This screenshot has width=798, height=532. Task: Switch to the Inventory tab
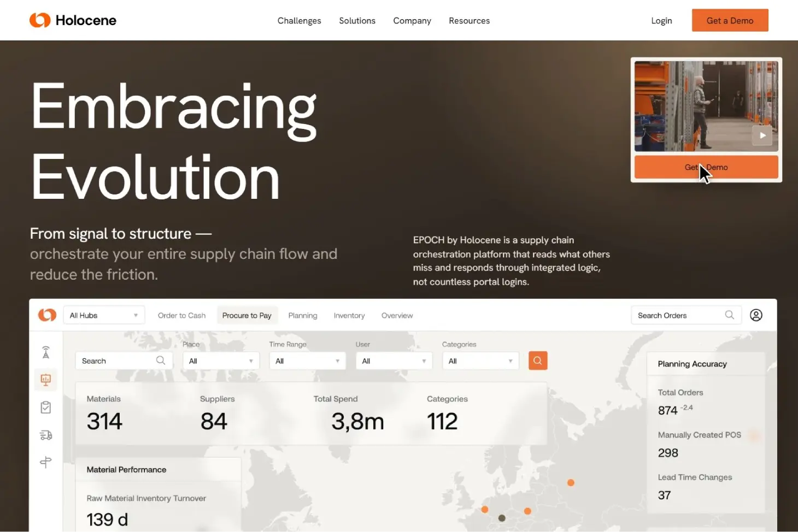pos(349,316)
